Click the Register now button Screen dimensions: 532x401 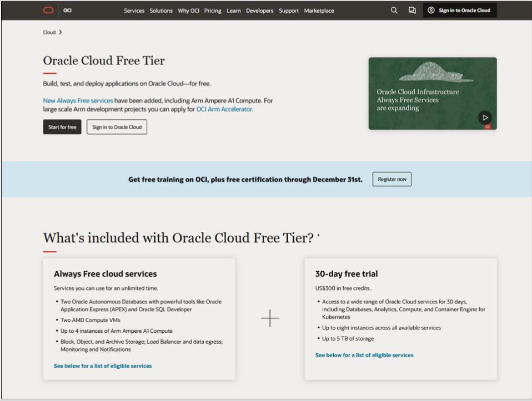(392, 179)
